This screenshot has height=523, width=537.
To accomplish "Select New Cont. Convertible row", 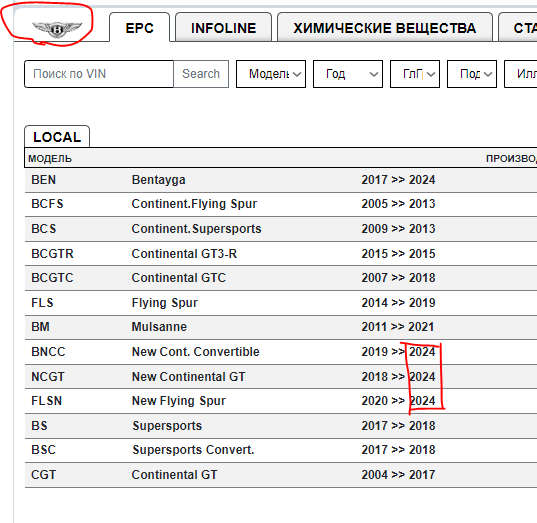I will (x=281, y=352).
